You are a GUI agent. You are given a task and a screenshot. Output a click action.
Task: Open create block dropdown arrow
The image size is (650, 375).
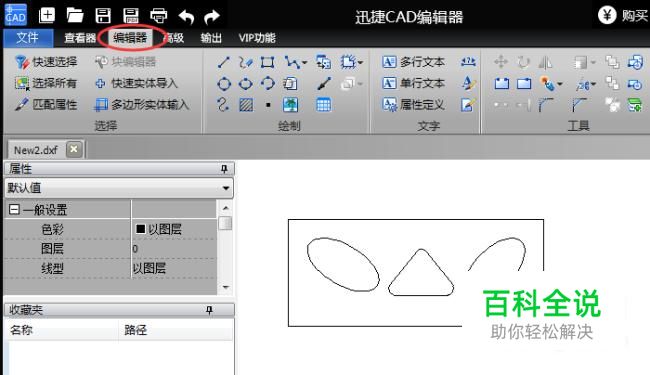360,63
